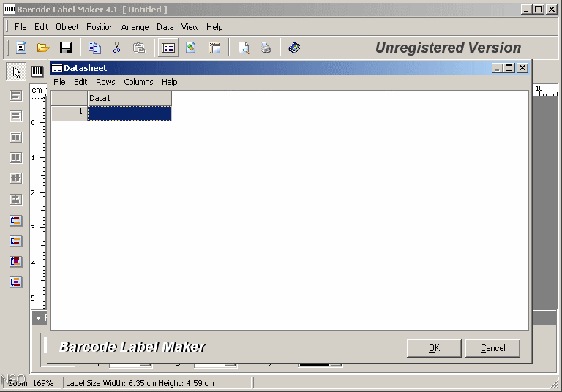Click the Print printer icon
Image resolution: width=562 pixels, height=392 pixels.
click(266, 48)
